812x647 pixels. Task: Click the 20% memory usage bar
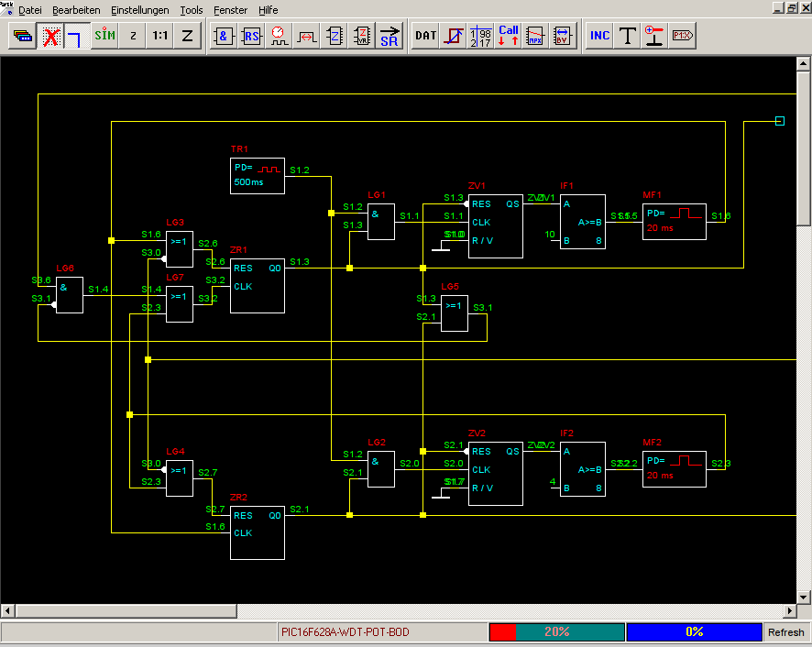(557, 632)
